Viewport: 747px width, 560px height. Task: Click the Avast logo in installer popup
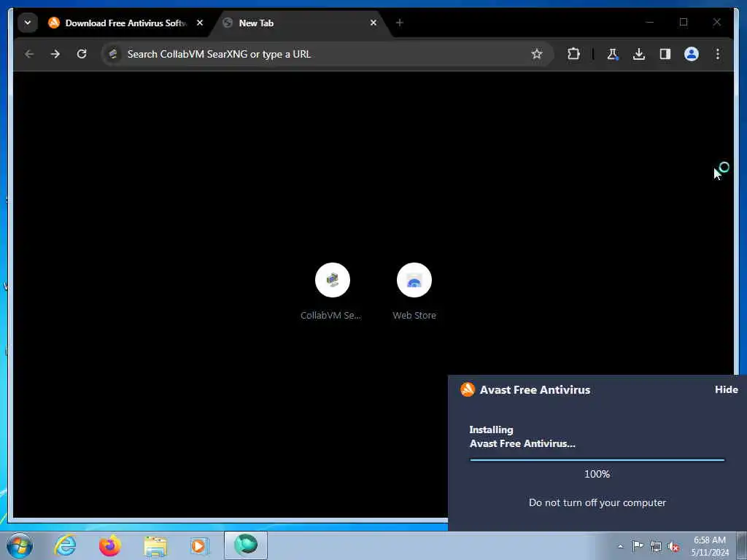tap(468, 389)
